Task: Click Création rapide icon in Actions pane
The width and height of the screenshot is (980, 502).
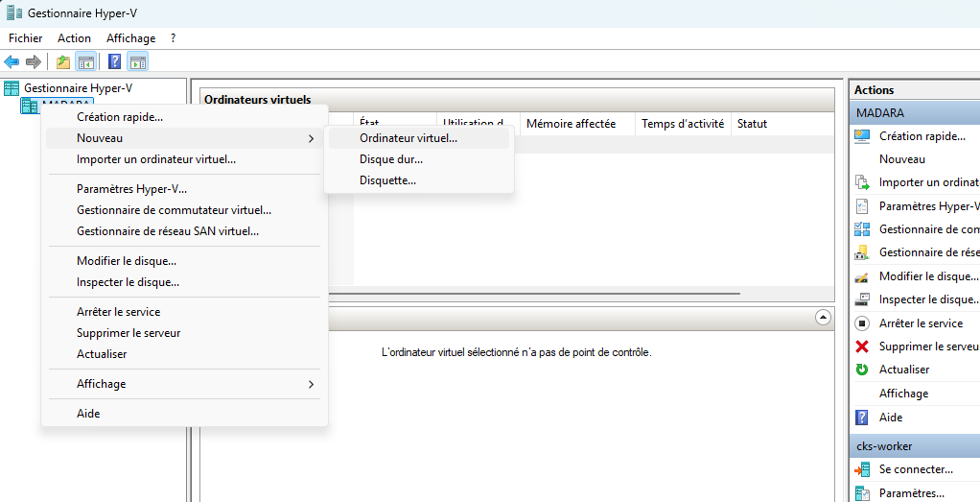Action: 862,136
